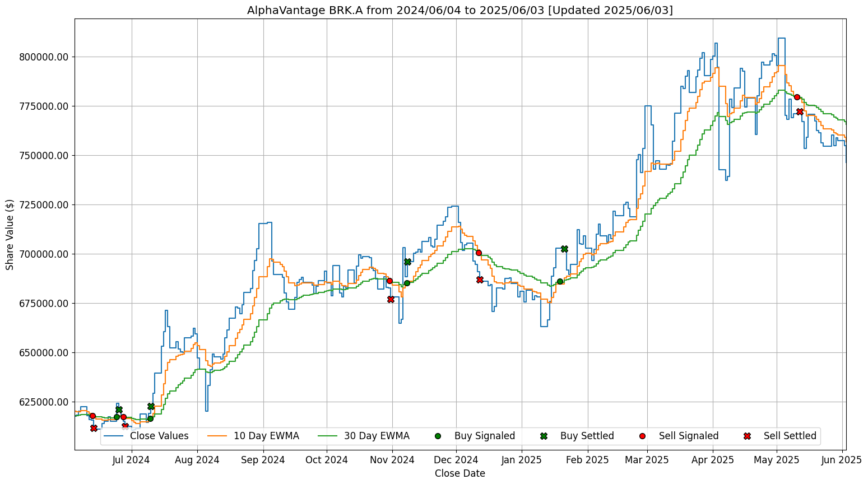Image resolution: width=868 pixels, height=484 pixels.
Task: Click the 750000.00 y-axis tick label
Action: [44, 156]
